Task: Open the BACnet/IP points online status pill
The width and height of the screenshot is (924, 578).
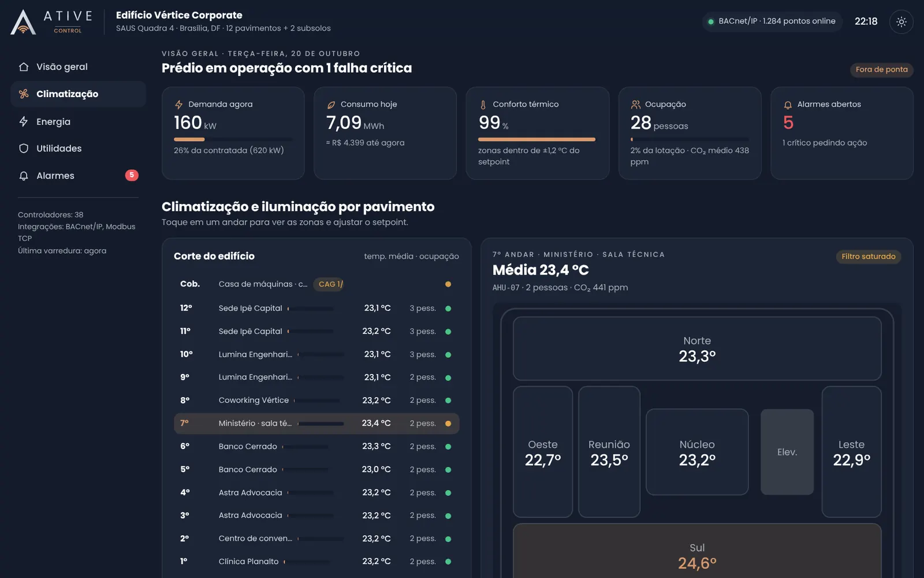Action: point(772,21)
